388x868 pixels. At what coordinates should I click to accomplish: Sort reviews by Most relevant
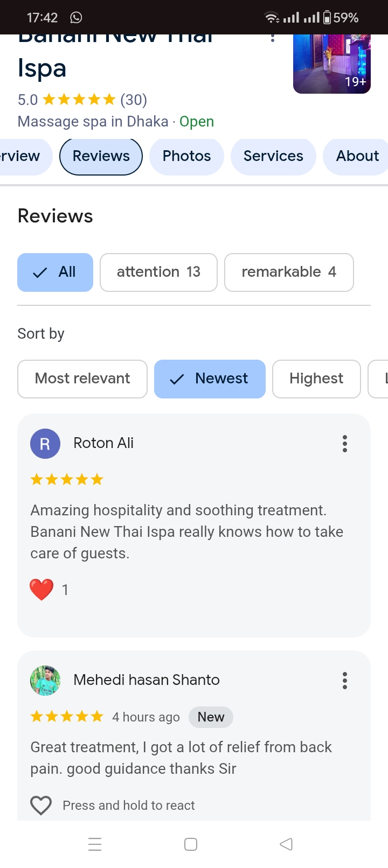click(x=82, y=379)
